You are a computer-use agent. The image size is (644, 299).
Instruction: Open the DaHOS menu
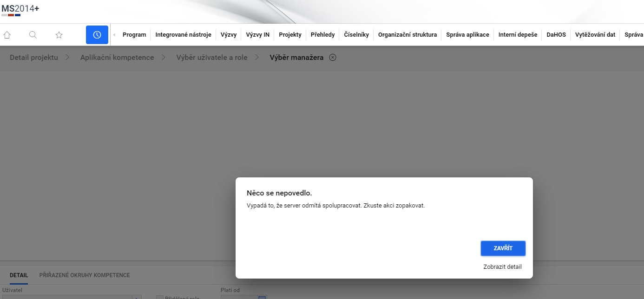pos(556,35)
